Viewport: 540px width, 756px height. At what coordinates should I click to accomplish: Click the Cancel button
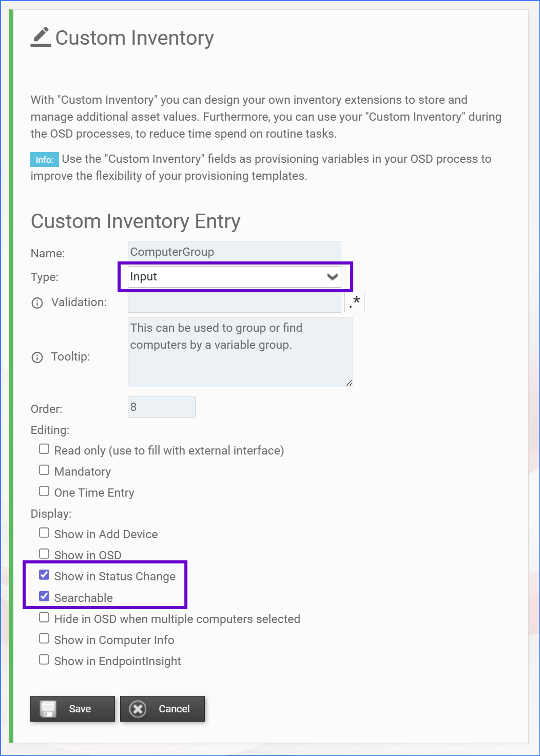[x=162, y=709]
